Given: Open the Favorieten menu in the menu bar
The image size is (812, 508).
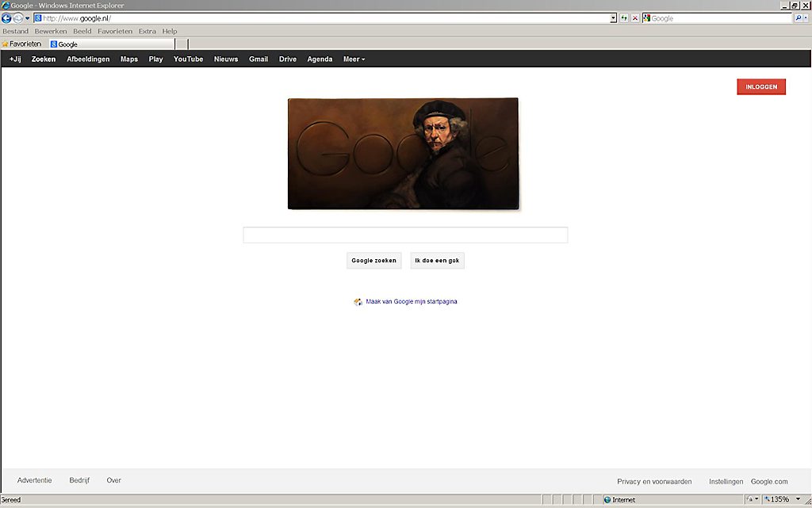Looking at the screenshot, I should tap(115, 31).
